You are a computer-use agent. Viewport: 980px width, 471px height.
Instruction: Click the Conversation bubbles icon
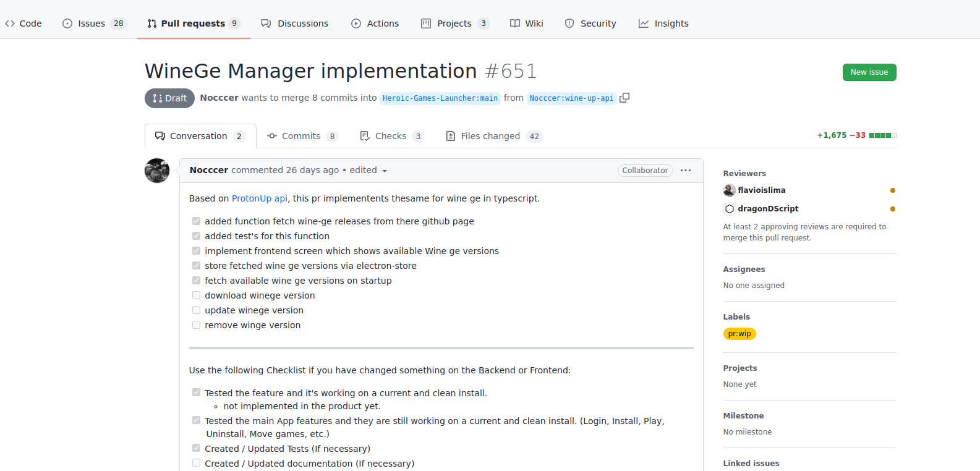(160, 136)
